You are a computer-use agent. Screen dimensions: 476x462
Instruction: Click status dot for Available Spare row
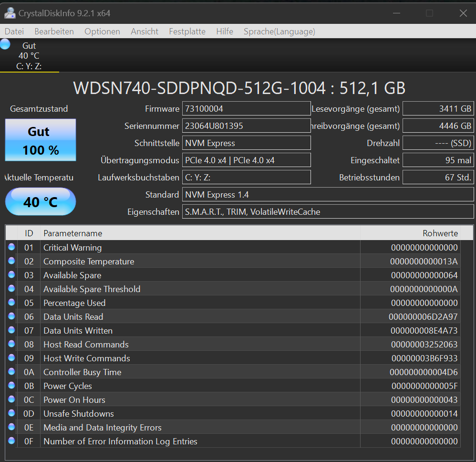[11, 274]
